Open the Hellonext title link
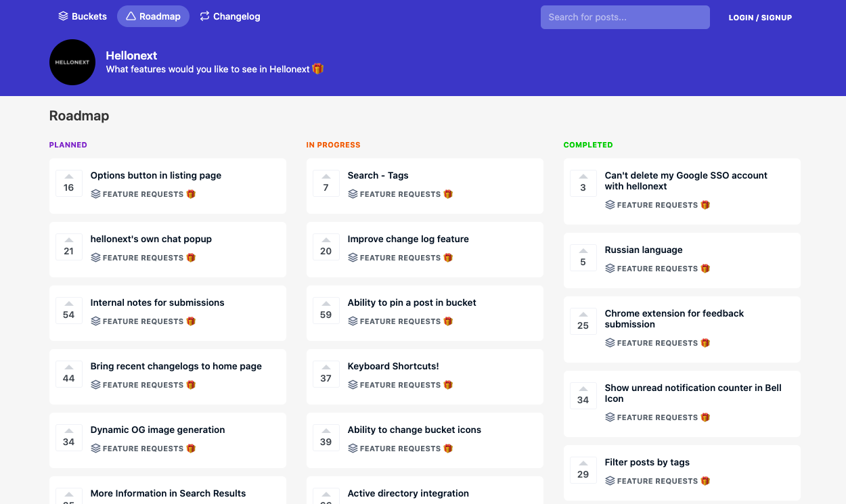 pos(131,55)
